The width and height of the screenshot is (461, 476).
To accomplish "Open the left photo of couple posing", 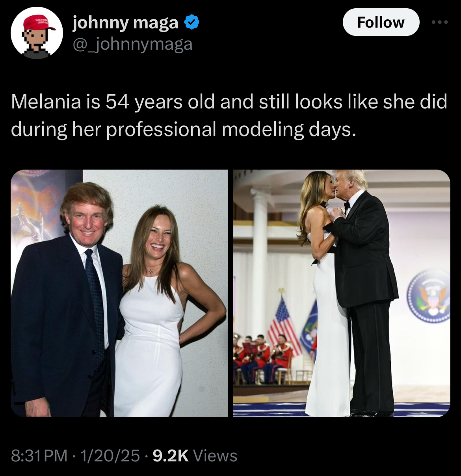I will (119, 293).
